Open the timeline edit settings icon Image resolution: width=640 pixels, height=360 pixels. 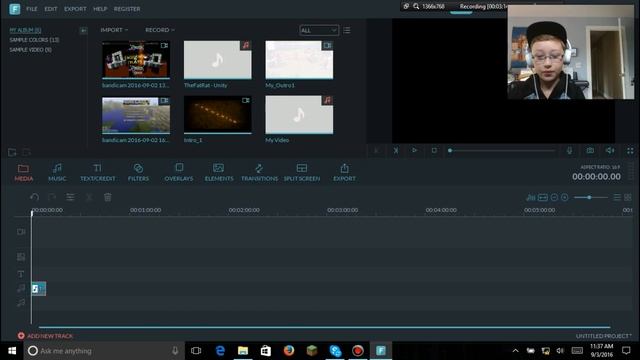pyautogui.click(x=70, y=198)
